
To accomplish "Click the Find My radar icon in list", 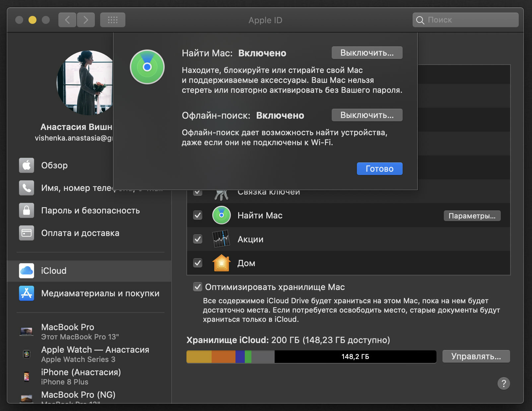I will click(222, 215).
